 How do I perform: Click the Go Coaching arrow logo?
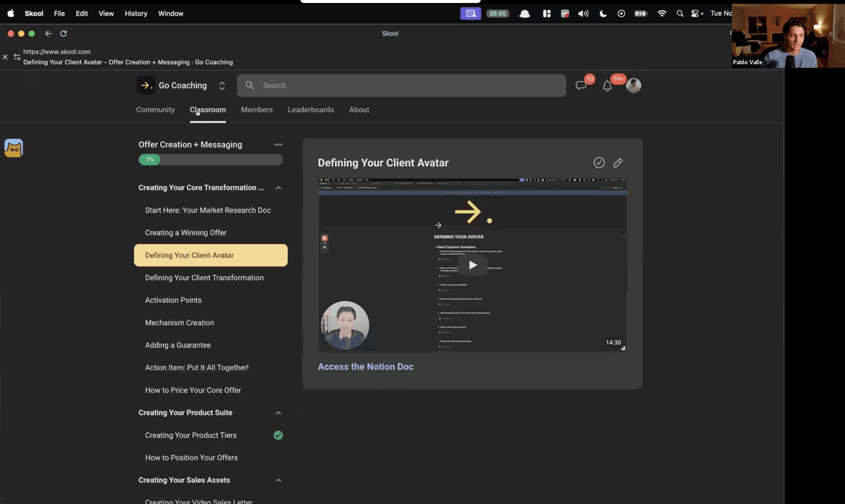pos(145,85)
